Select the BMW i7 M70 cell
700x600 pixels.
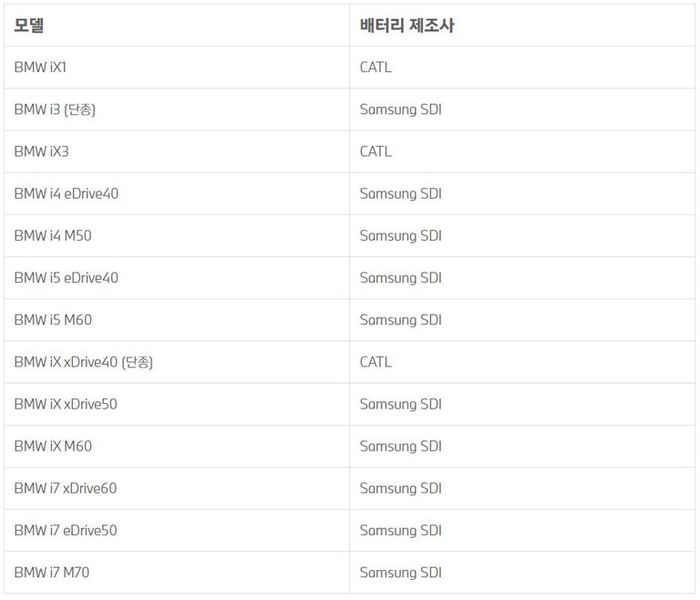coord(52,573)
